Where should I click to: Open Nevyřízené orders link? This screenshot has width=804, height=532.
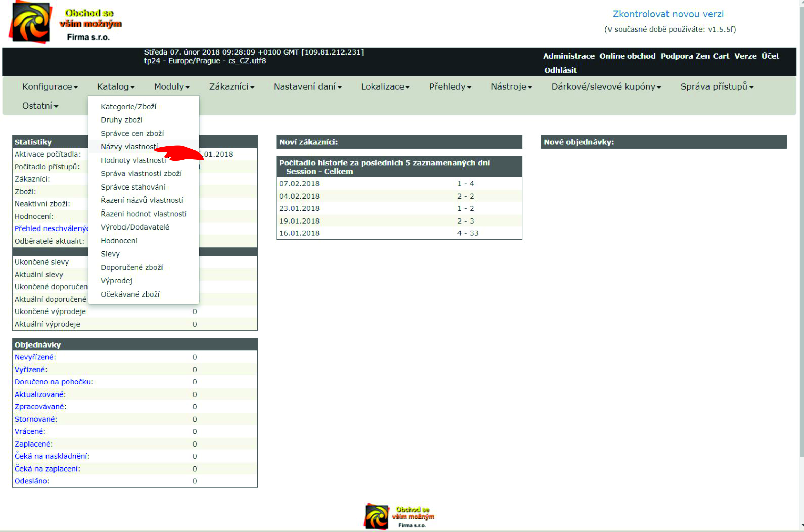point(35,357)
